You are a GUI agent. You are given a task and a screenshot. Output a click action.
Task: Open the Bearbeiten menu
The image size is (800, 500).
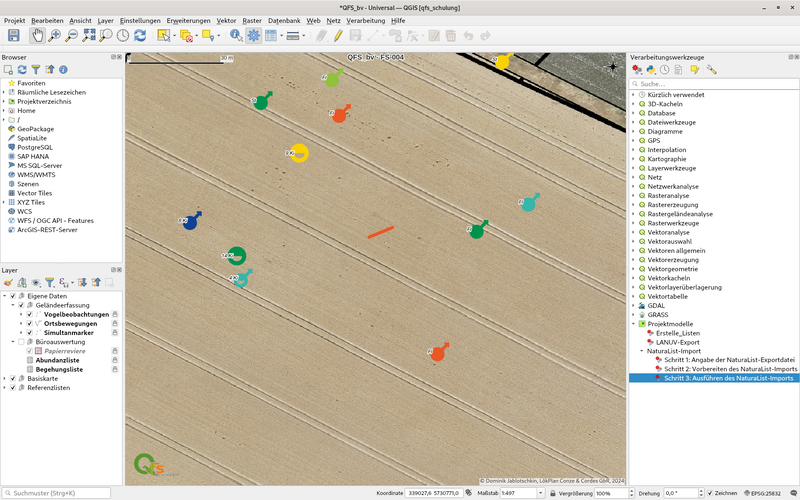click(47, 20)
